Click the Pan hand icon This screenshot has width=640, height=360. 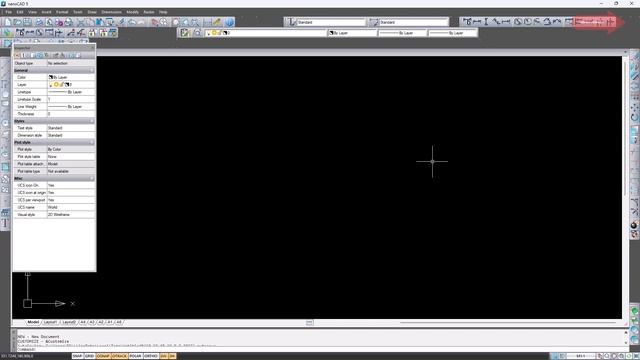(155, 22)
